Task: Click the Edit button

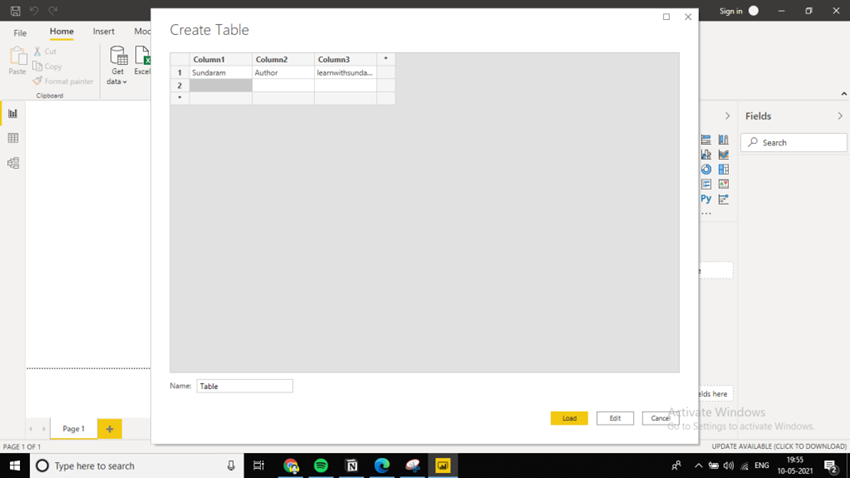Action: (615, 418)
